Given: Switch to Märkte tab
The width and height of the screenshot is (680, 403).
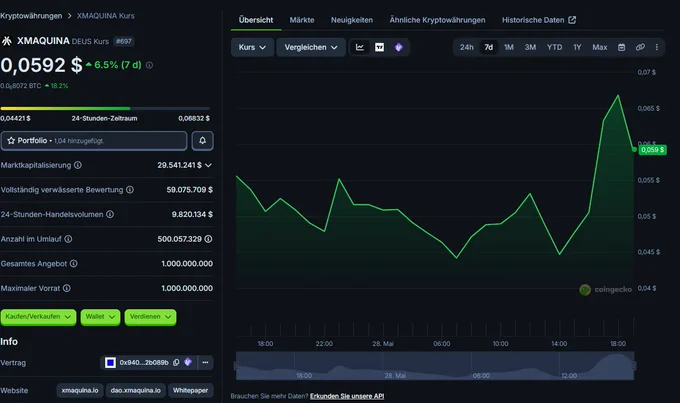Looking at the screenshot, I should (302, 20).
